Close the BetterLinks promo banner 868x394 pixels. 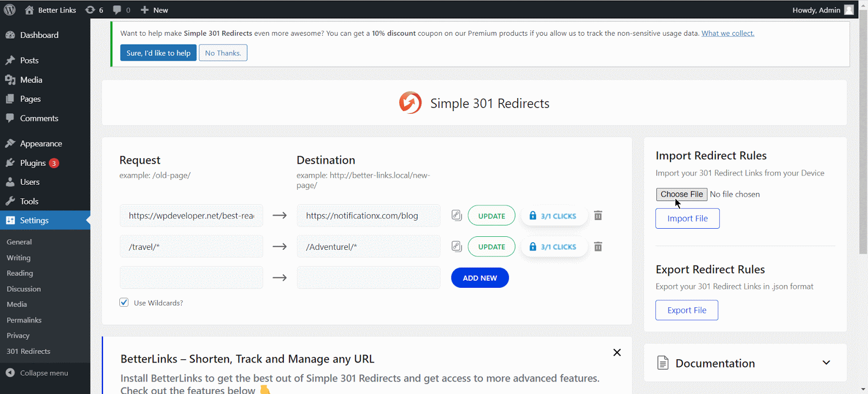pos(617,352)
